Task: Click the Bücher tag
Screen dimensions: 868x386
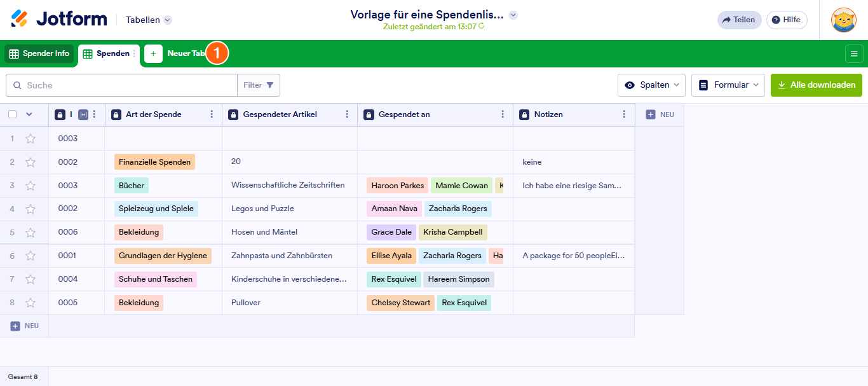Action: pos(132,186)
